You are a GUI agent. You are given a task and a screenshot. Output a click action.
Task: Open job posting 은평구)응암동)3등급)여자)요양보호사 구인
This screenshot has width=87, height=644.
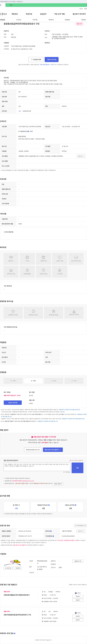17,615
